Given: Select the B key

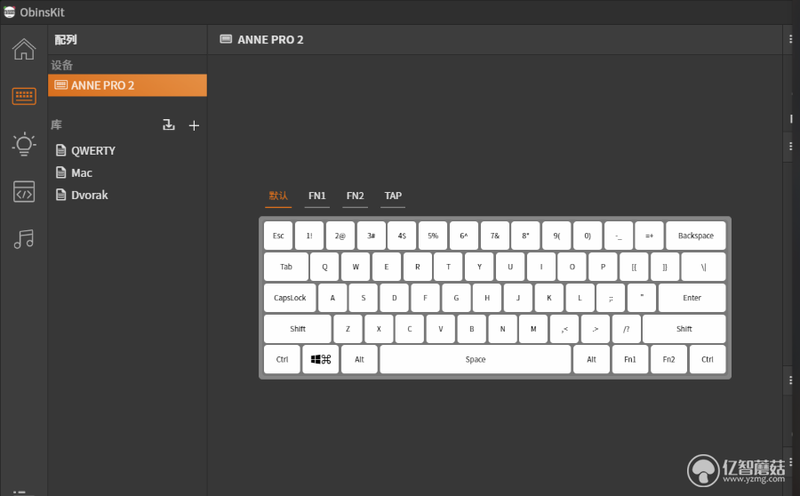Looking at the screenshot, I should (x=471, y=329).
